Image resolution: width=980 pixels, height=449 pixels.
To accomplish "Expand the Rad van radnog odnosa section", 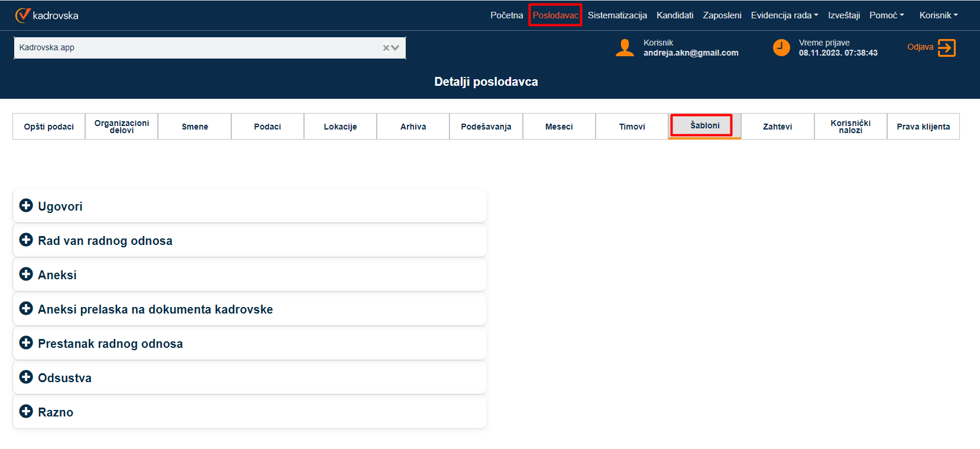I will tap(105, 241).
